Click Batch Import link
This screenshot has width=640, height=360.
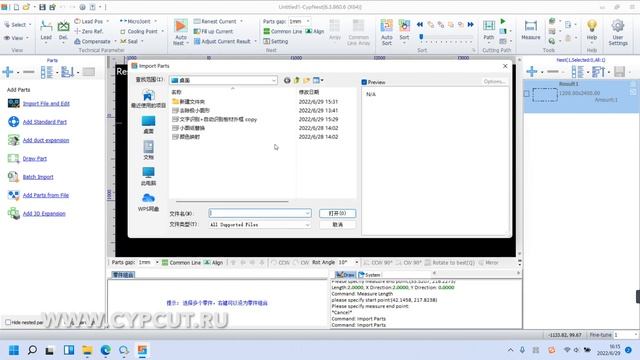point(38,177)
